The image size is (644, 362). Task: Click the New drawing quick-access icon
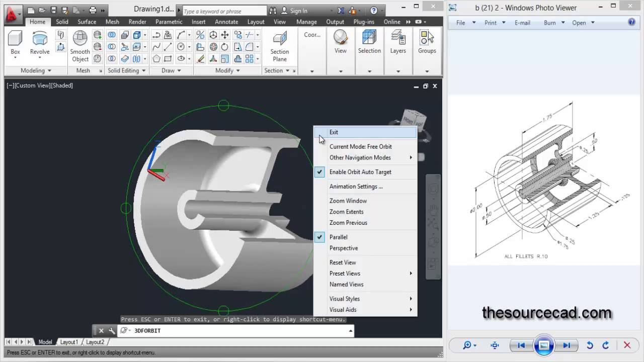click(31, 10)
